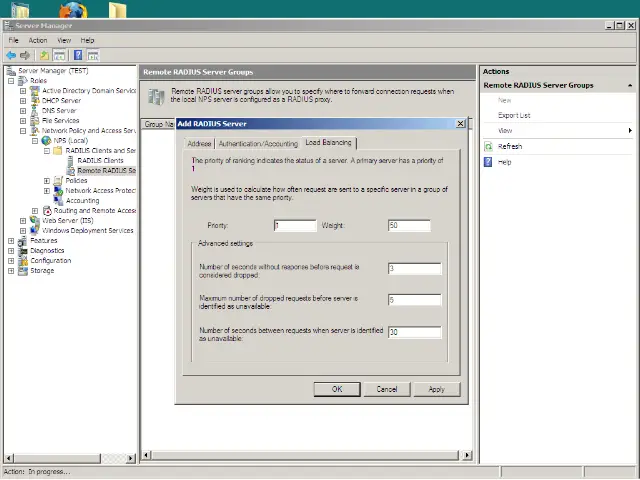Select the Diagnostics tree item
This screenshot has height=480, width=640.
click(x=47, y=251)
